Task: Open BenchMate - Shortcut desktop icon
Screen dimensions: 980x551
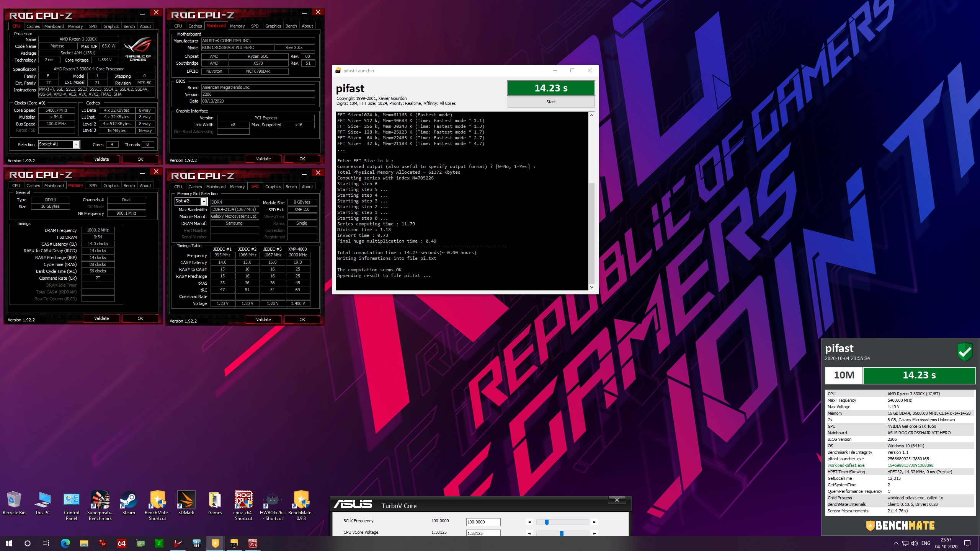Action: pos(157,506)
